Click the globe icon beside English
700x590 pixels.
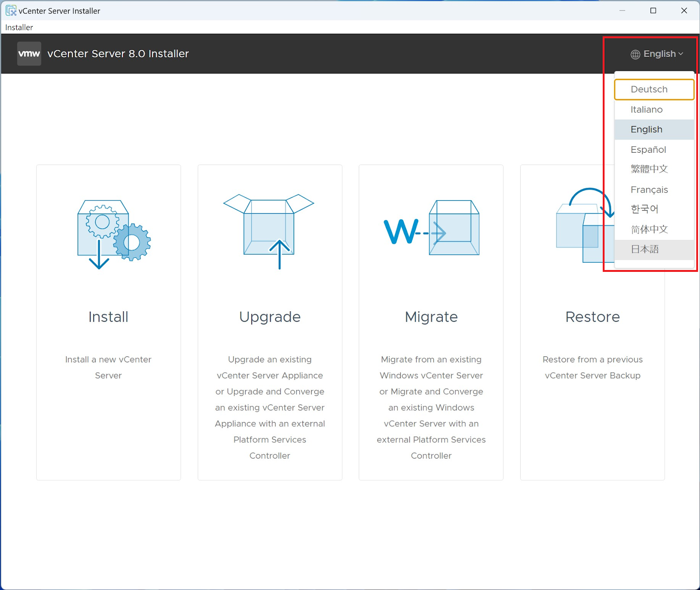tap(635, 54)
